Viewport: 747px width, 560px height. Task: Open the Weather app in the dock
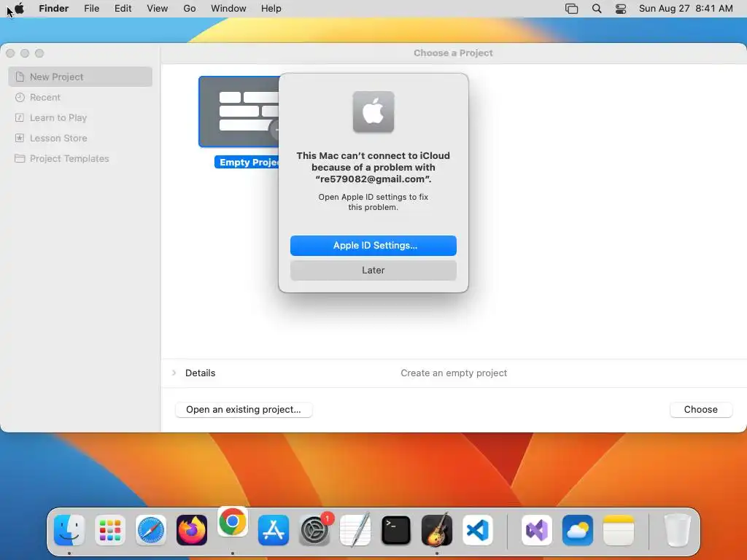[578, 530]
